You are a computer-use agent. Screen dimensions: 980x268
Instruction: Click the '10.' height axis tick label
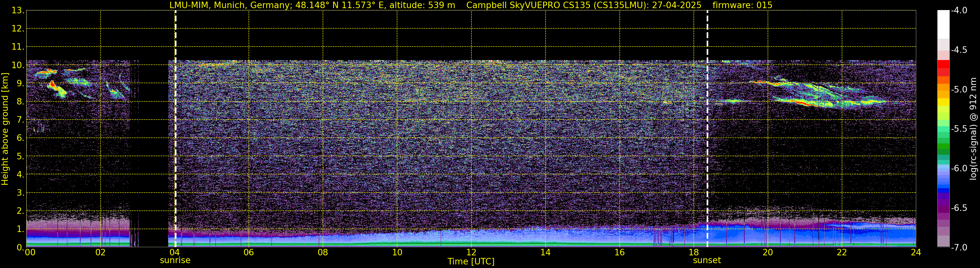click(18, 65)
